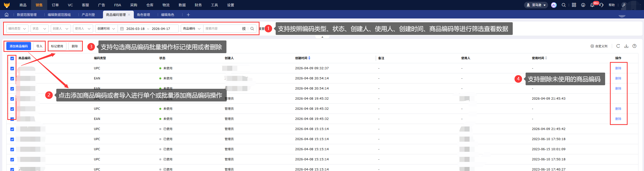Open the user account avatar icon
The width and height of the screenshot is (644, 171).
point(624,5)
